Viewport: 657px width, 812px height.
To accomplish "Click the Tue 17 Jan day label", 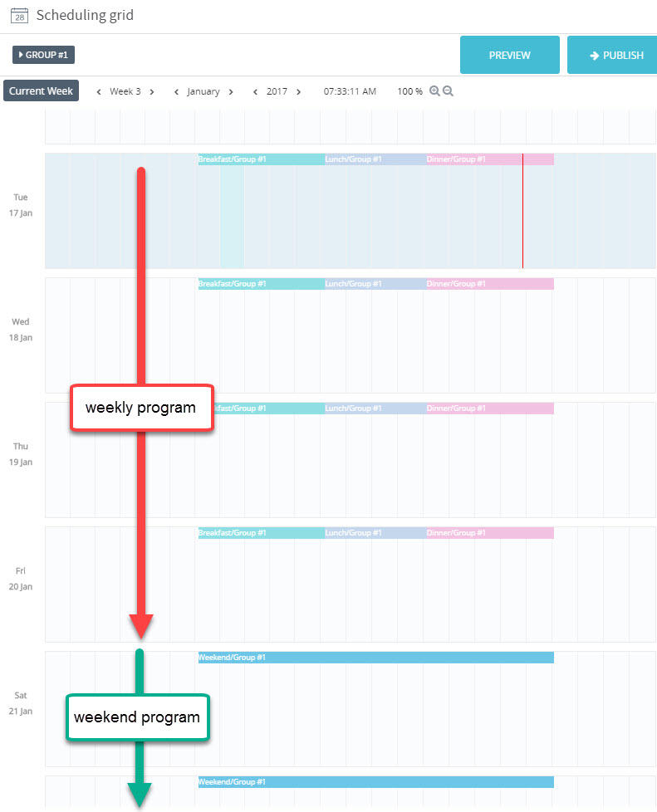I will [x=21, y=205].
